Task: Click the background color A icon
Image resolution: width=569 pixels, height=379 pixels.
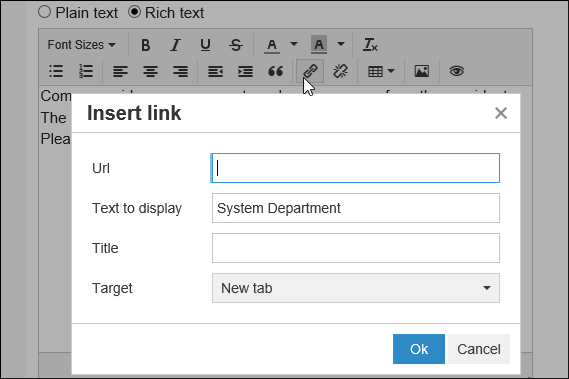Action: [319, 45]
